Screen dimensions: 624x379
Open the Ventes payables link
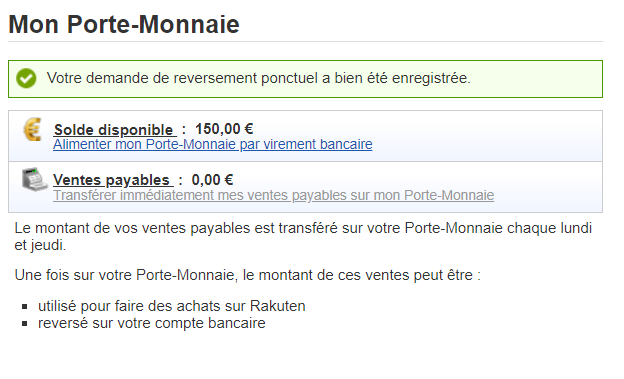coord(113,180)
